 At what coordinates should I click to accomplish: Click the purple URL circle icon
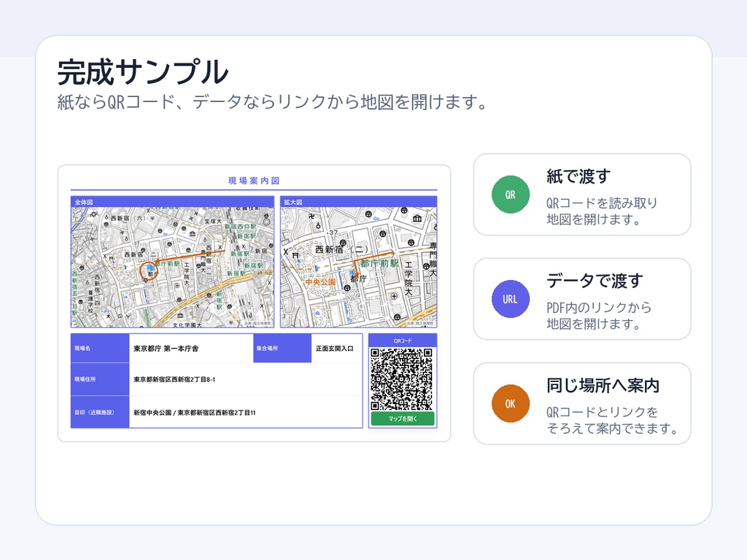(x=510, y=299)
